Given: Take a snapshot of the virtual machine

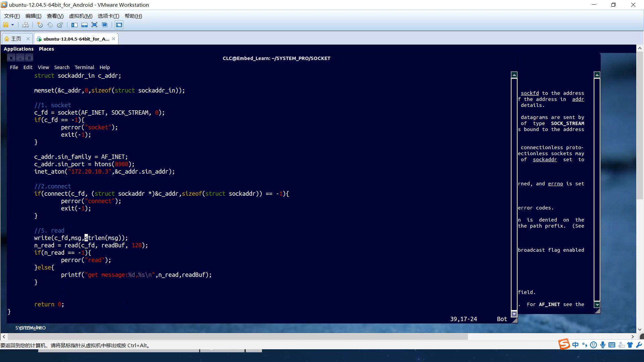Looking at the screenshot, I should [x=40, y=25].
